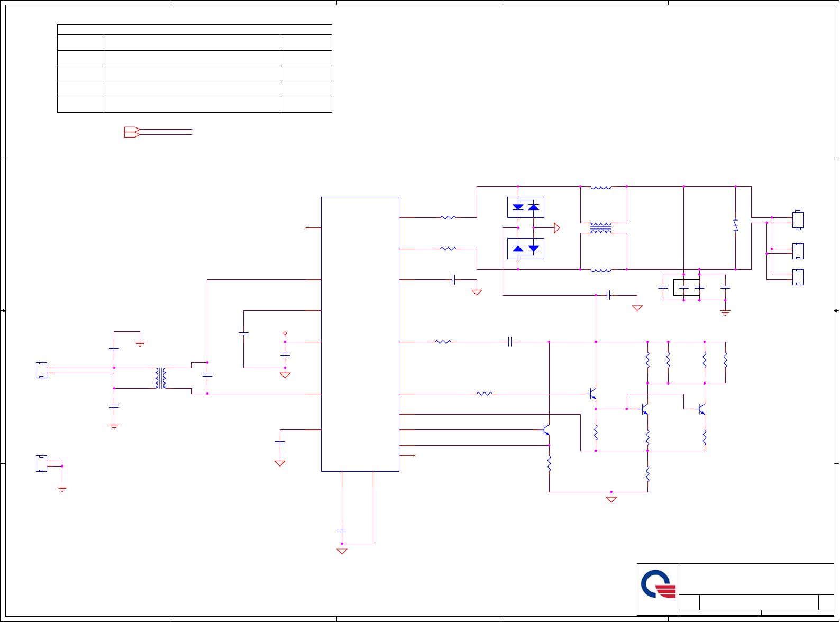Select the left connector tied to earth ground
The image size is (840, 622).
[41, 463]
